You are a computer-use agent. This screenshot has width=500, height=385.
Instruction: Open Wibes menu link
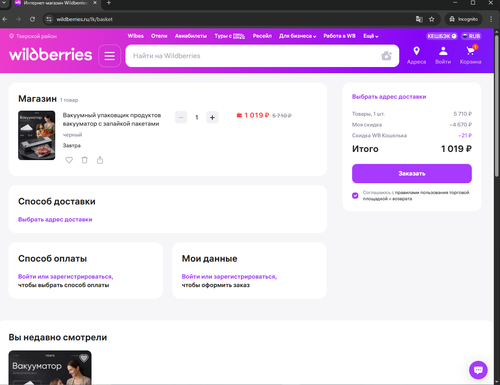click(x=135, y=36)
